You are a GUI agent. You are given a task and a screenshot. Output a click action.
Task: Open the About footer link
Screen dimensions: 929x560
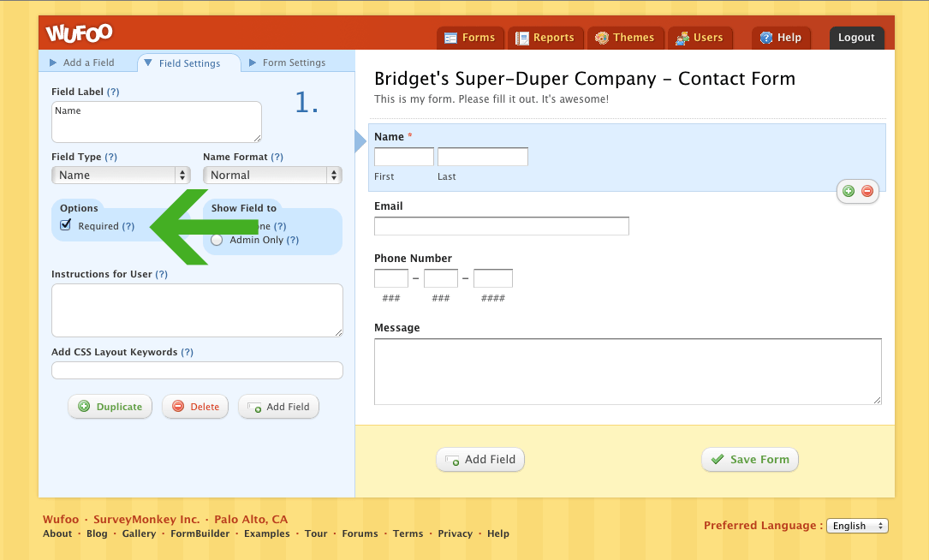(x=57, y=533)
